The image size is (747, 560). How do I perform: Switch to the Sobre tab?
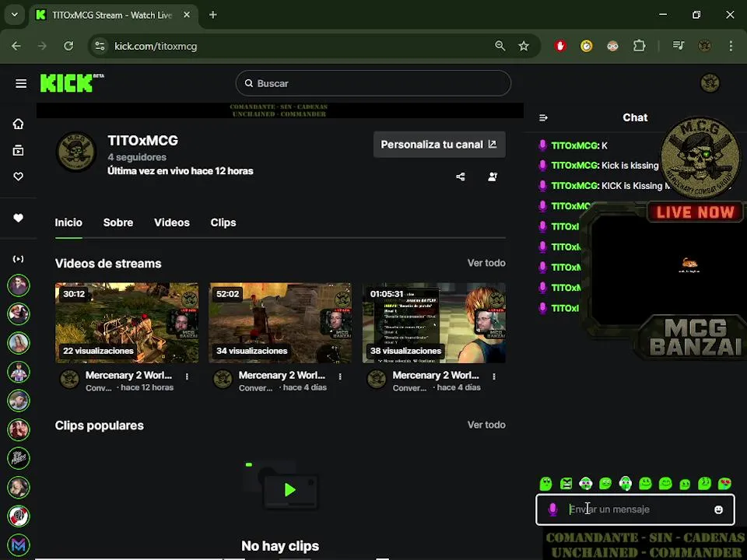[118, 222]
